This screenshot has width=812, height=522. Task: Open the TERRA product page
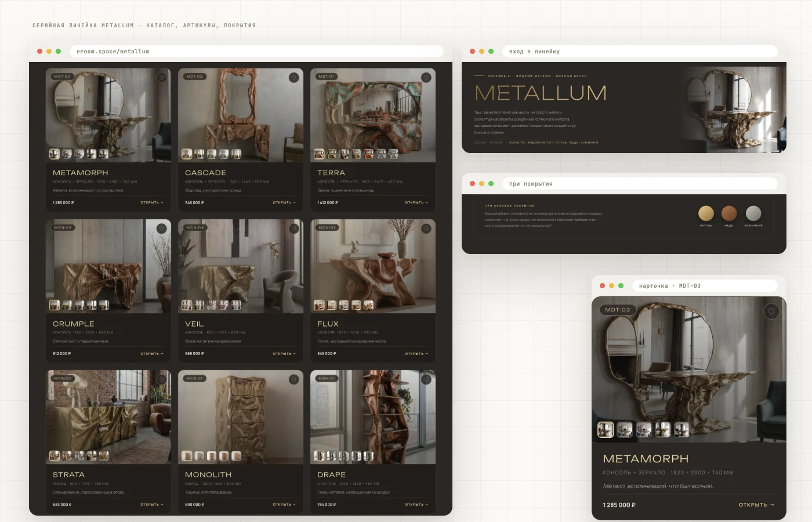click(416, 202)
